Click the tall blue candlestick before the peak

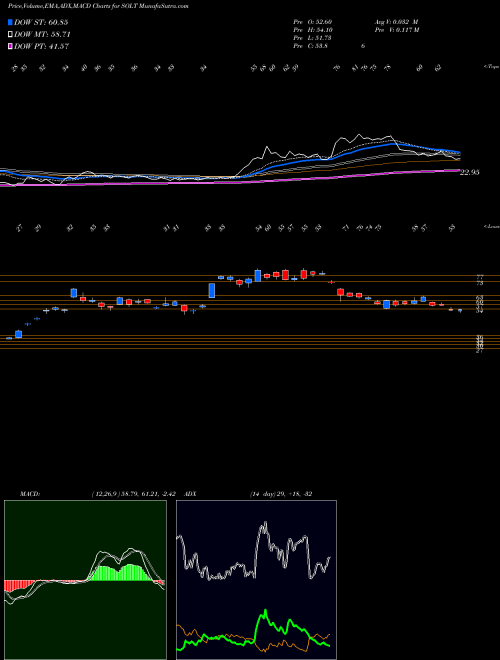pos(212,290)
